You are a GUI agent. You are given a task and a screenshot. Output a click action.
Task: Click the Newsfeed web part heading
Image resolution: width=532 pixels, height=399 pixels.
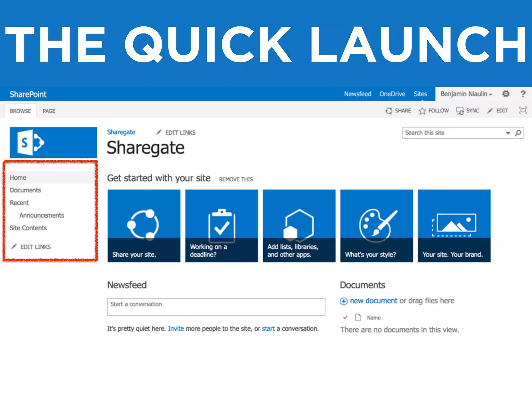[127, 285]
